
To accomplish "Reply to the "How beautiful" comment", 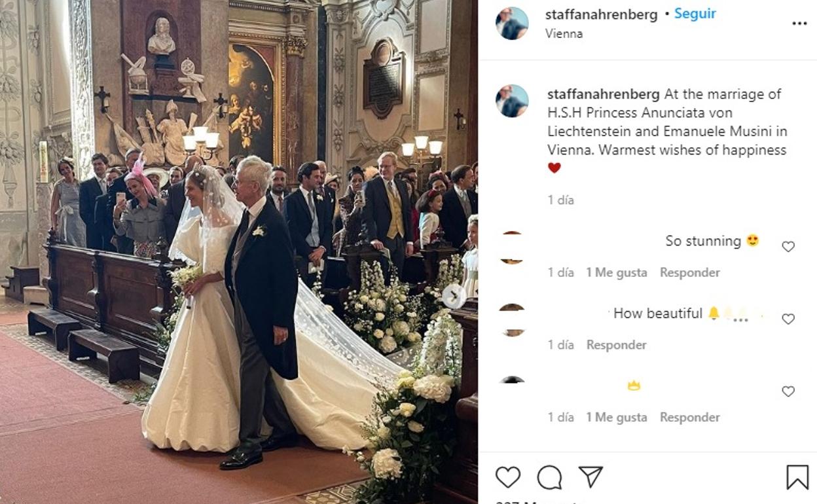I will [x=616, y=345].
